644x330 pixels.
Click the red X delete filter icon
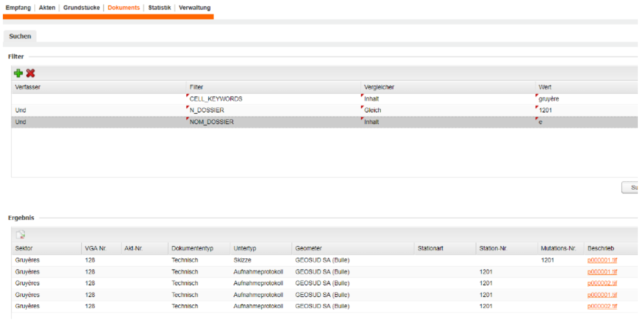[30, 73]
